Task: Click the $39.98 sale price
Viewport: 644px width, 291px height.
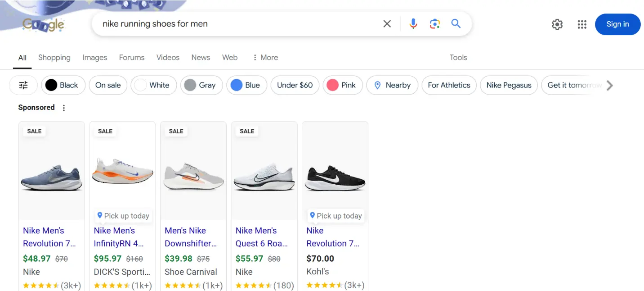Action: [x=179, y=259]
